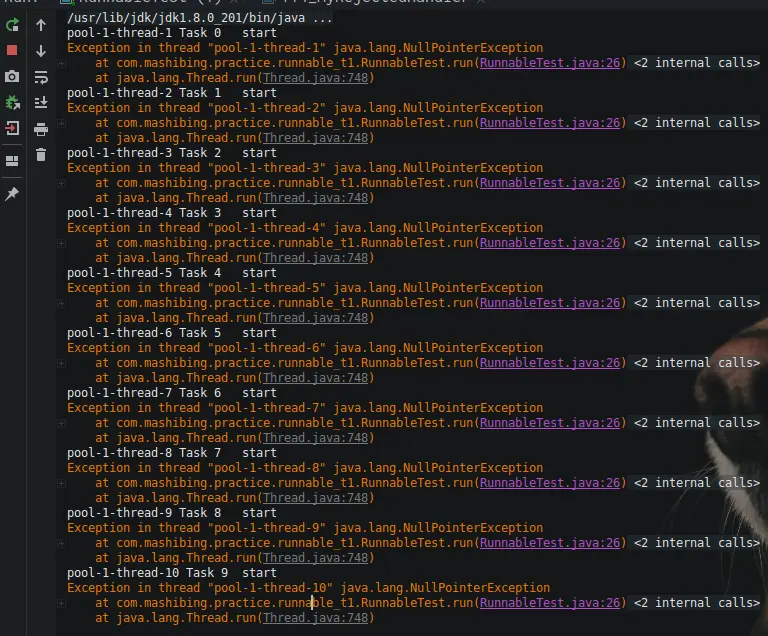
Task: Open Thread.java:748 link under pool-1-thread-7
Action: pos(314,438)
